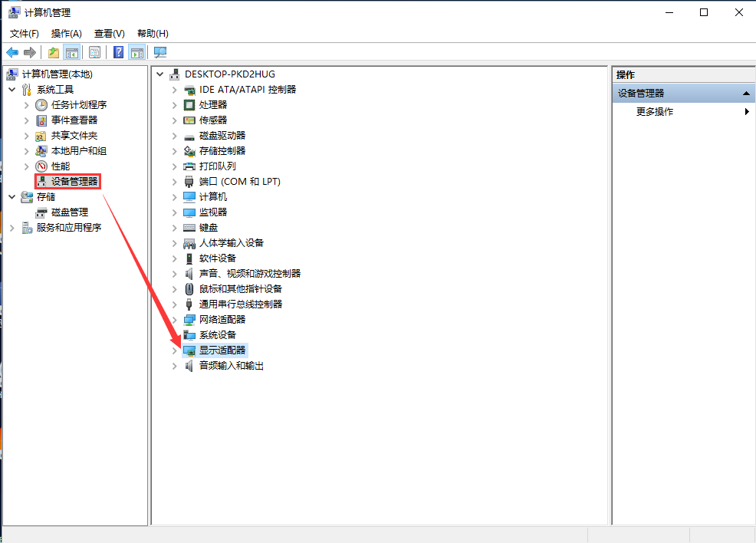Screen dimensions: 756x543
Task: Select 计算机管理(本地) root node
Action: 57,74
